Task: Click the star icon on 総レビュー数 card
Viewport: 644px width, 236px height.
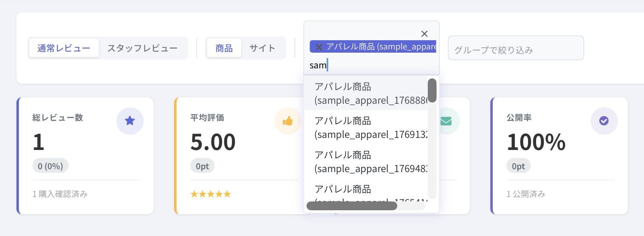Action: pos(130,121)
